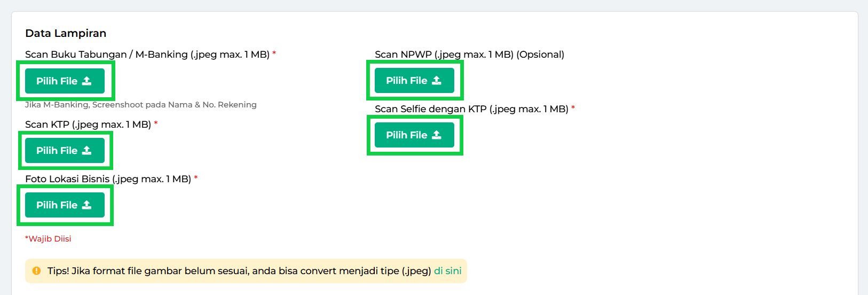Screen dimensions: 868x295
Task: Open the "di sini" convert link
Action: [x=447, y=271]
